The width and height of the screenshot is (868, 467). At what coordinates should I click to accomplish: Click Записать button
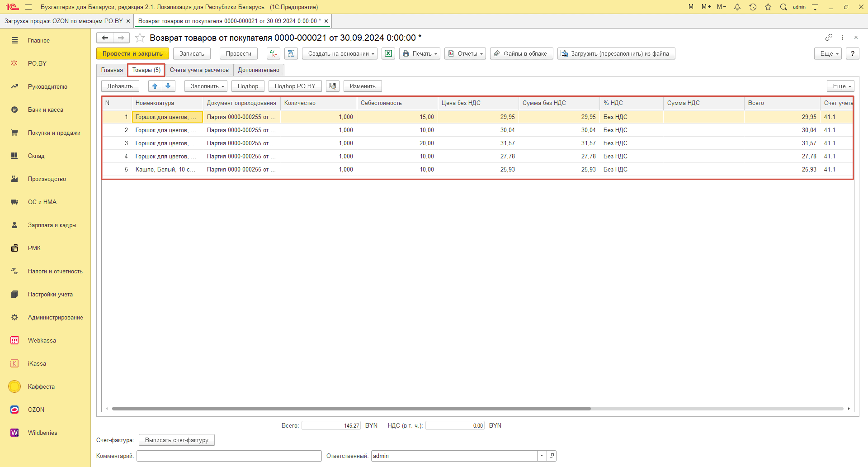point(192,53)
